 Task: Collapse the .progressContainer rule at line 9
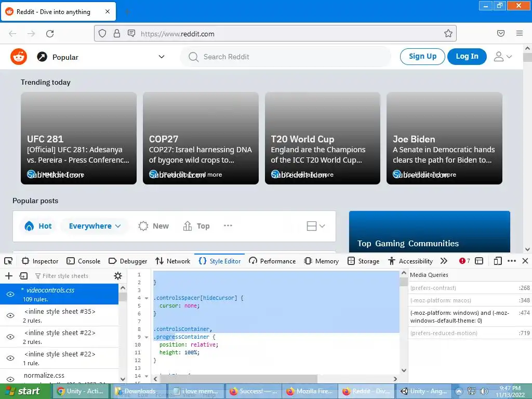pyautogui.click(x=147, y=337)
